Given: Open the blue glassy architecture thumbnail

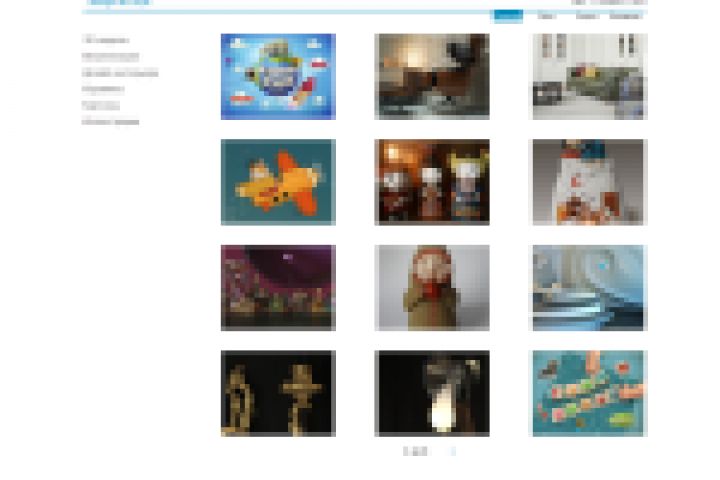Looking at the screenshot, I should (590, 288).
